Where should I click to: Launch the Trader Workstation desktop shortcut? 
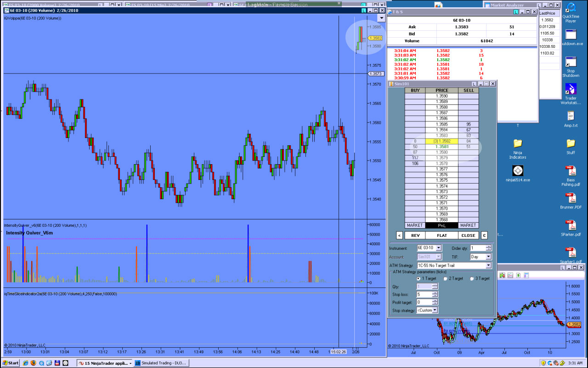click(571, 94)
